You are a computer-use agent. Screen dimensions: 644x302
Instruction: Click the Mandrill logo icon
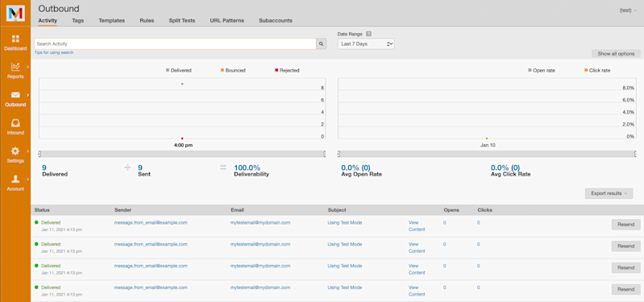click(15, 14)
